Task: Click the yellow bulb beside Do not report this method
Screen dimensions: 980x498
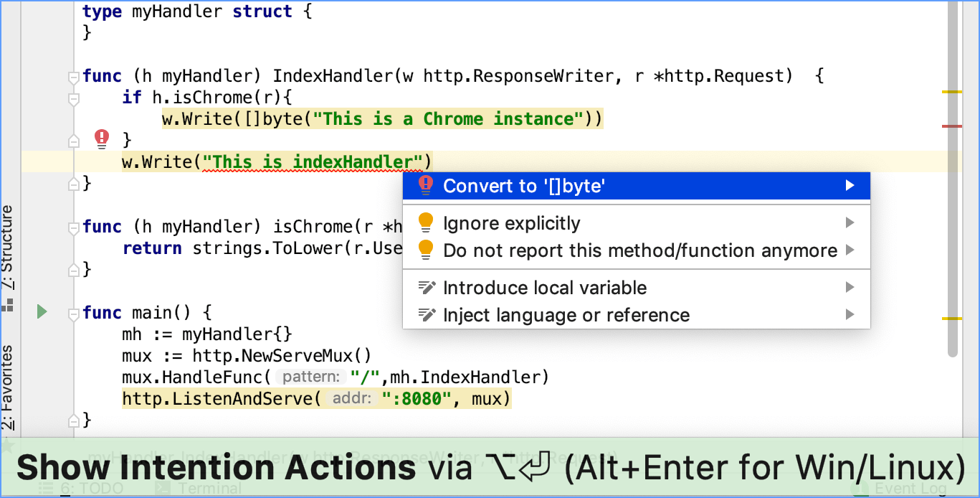Action: [x=426, y=250]
